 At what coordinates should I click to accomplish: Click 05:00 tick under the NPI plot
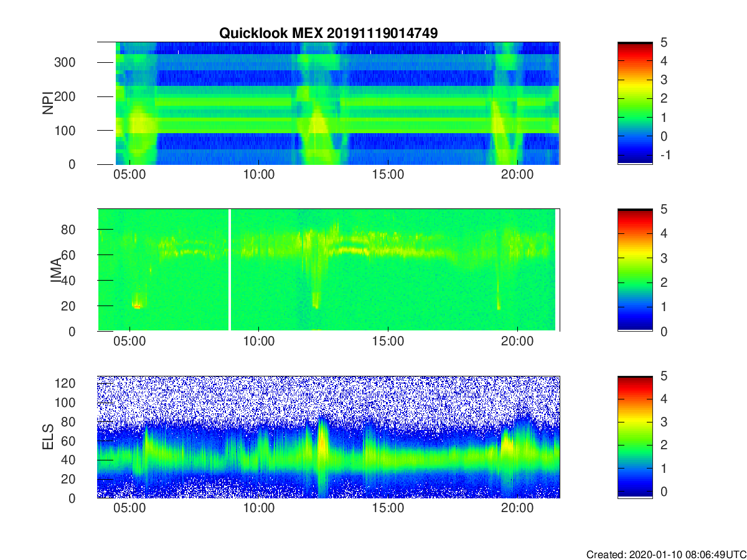(x=129, y=175)
